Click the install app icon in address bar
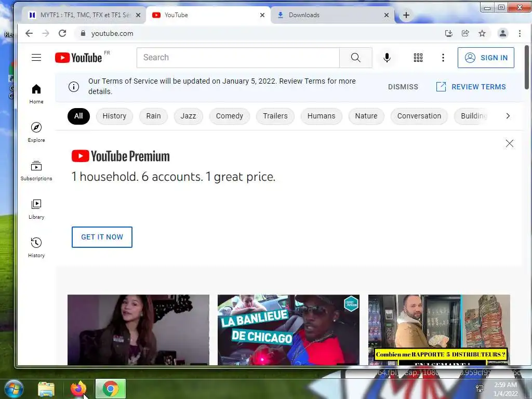 coord(448,33)
